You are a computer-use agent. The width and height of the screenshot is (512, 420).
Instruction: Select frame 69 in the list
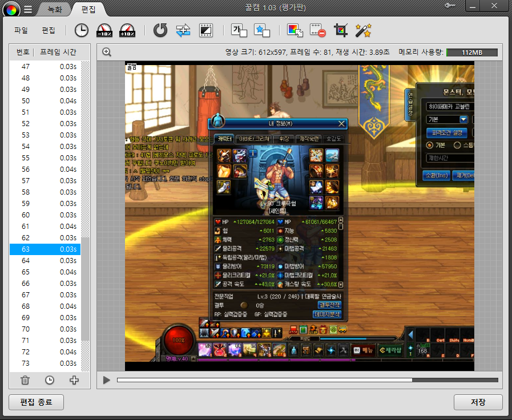45,318
